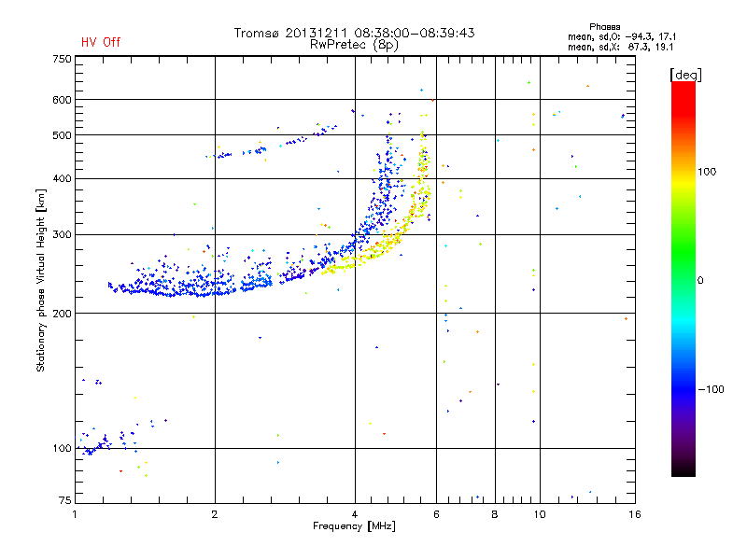Click the rainbow phase colorbar

(x=684, y=278)
